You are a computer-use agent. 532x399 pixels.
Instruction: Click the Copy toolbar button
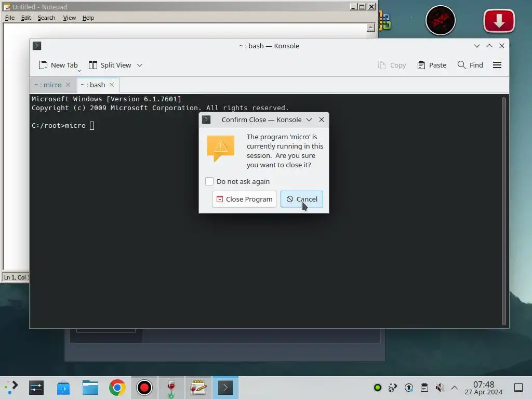pos(392,65)
